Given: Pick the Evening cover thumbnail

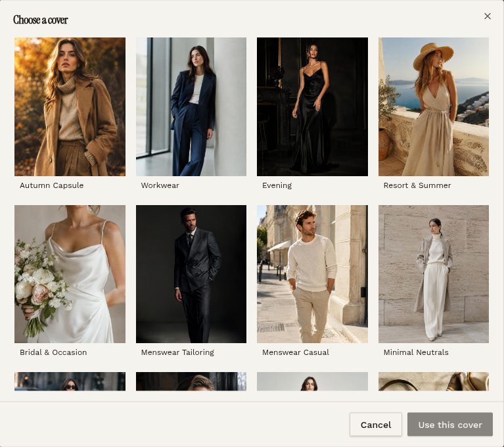Looking at the screenshot, I should coord(312,106).
